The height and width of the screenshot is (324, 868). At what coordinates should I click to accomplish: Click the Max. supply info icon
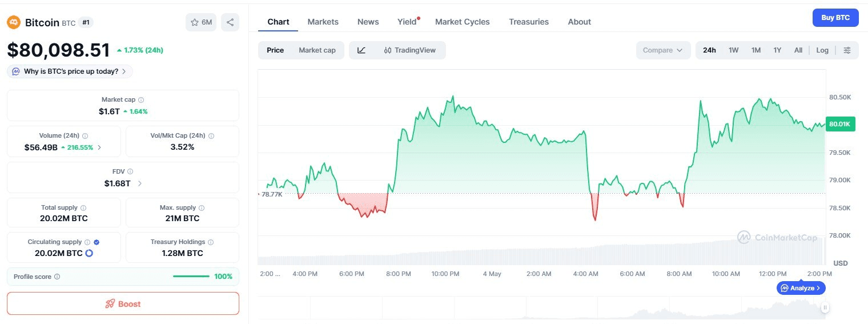tap(202, 208)
